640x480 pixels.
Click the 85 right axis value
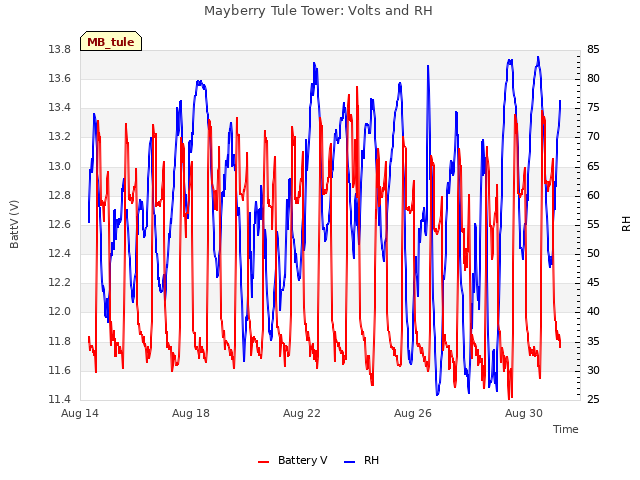coord(593,49)
